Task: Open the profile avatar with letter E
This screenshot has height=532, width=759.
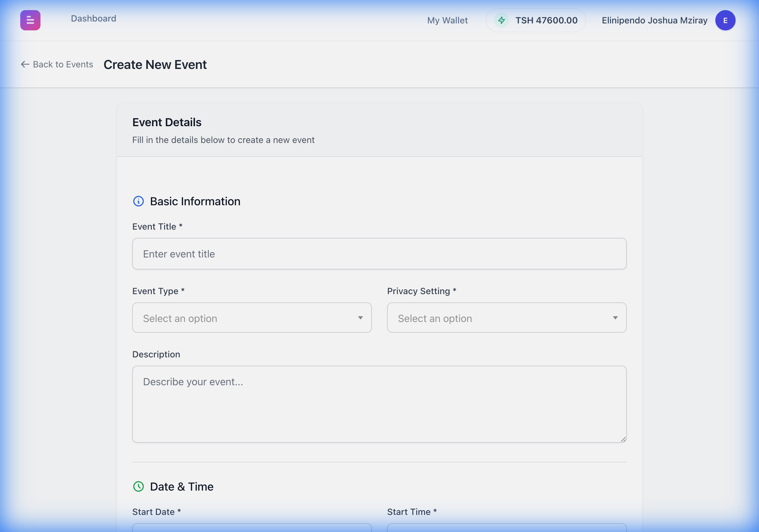Action: click(x=725, y=20)
